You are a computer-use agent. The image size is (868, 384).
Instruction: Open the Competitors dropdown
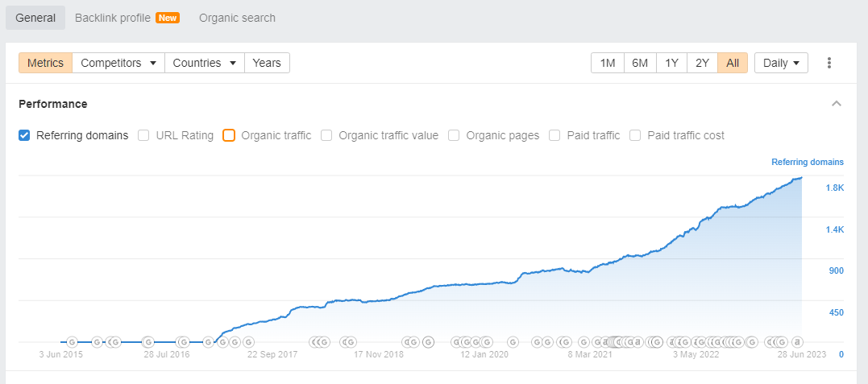point(118,63)
